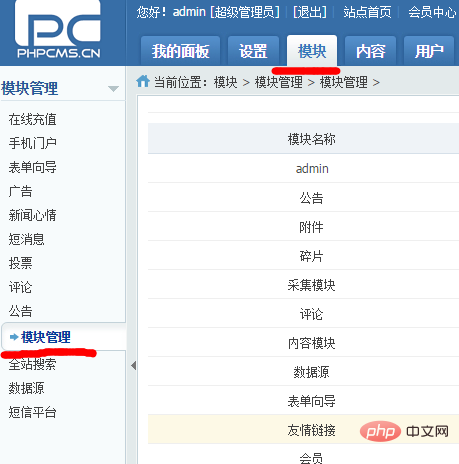Viewport: 459px width, 464px height.
Task: Switch to the 设置 tab
Action: click(253, 51)
